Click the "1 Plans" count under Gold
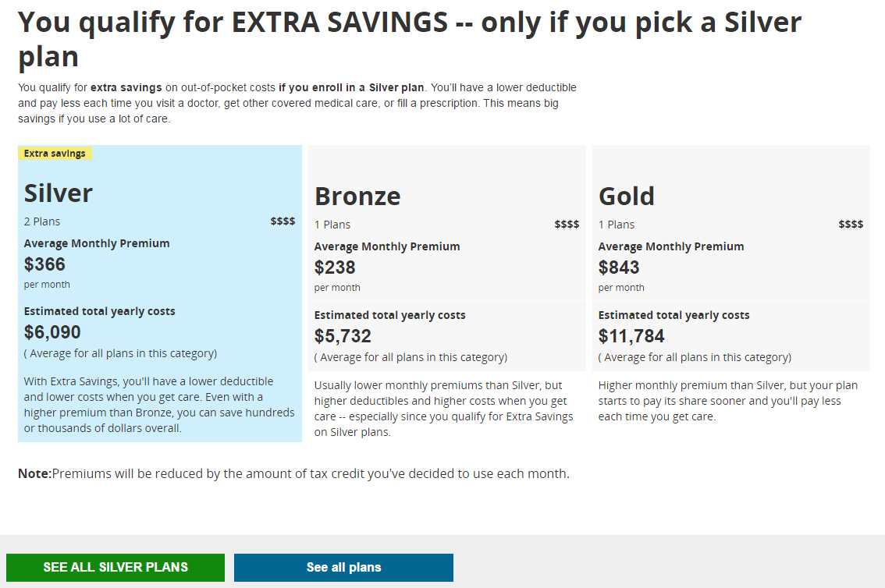 pyautogui.click(x=617, y=225)
